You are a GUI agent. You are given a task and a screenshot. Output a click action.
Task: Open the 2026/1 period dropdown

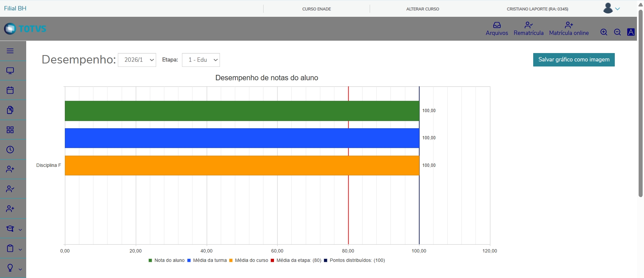click(137, 60)
